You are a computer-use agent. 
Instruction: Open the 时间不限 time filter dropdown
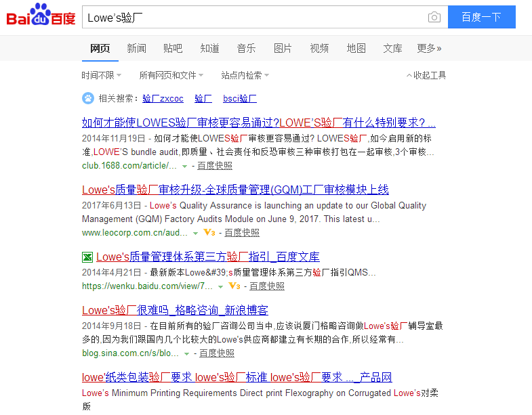point(101,75)
